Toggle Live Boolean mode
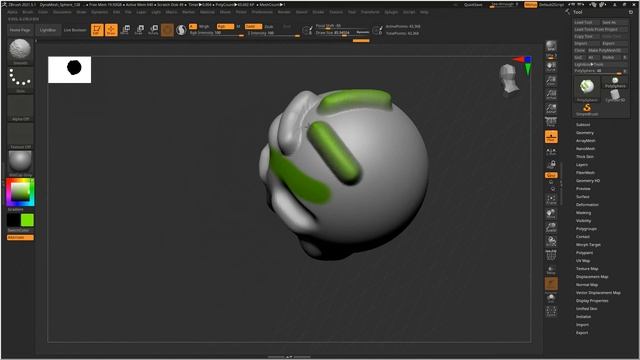 point(75,30)
